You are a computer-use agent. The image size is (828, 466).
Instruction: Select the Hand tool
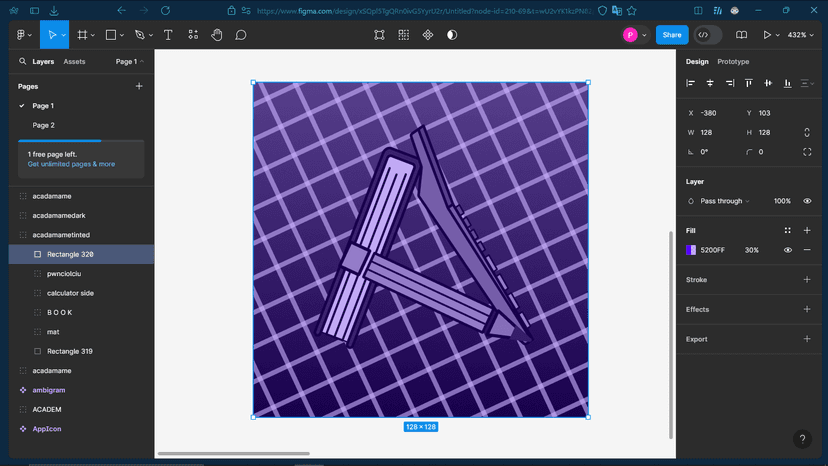click(x=217, y=35)
